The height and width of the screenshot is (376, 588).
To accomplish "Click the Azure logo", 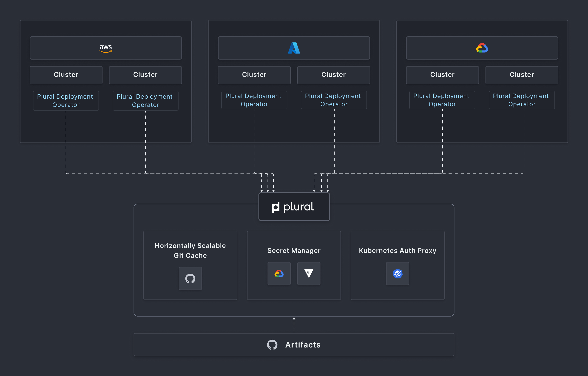I will [x=294, y=48].
